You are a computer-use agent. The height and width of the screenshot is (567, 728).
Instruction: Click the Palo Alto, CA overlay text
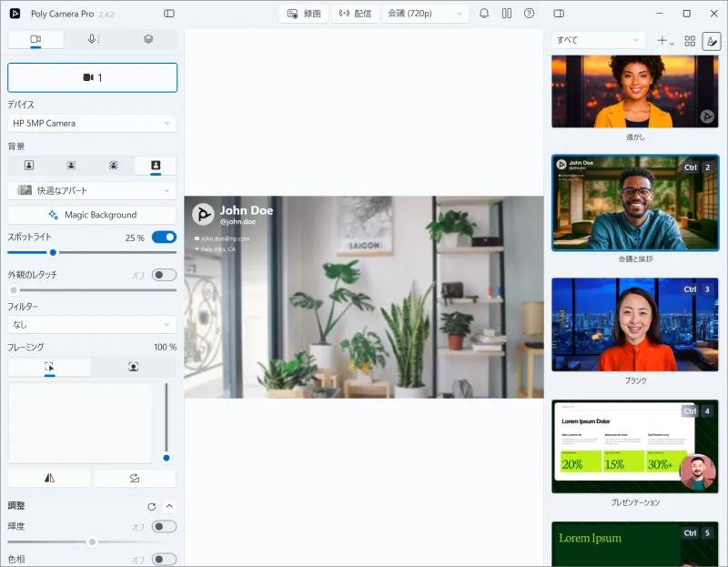coord(218,249)
